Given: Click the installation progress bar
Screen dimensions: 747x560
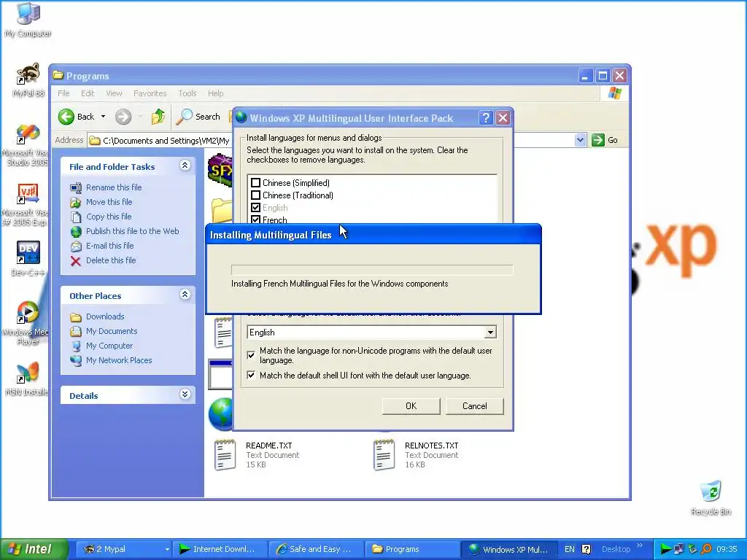Looking at the screenshot, I should pos(372,271).
